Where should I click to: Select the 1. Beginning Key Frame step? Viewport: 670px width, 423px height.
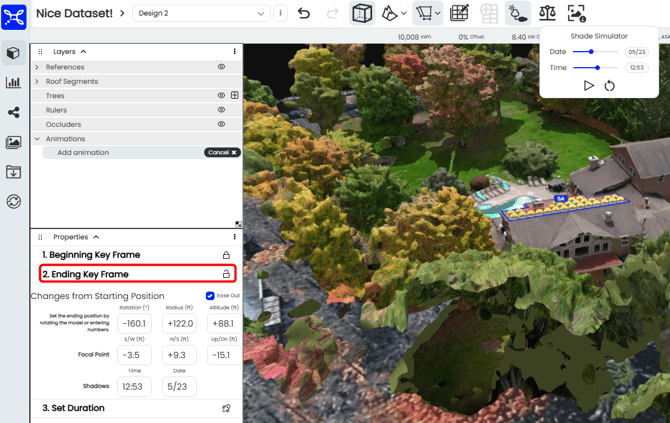tap(91, 255)
